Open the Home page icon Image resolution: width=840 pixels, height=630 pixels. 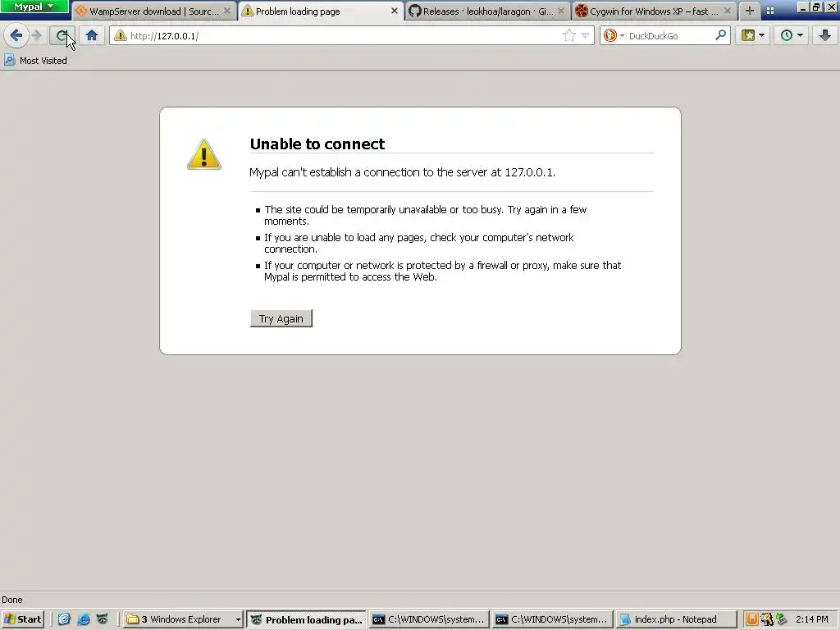[92, 36]
